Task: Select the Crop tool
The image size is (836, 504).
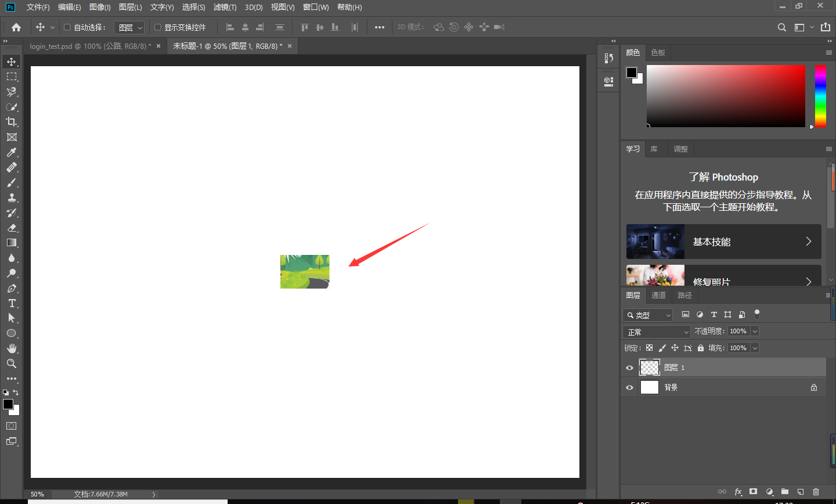Action: click(12, 122)
